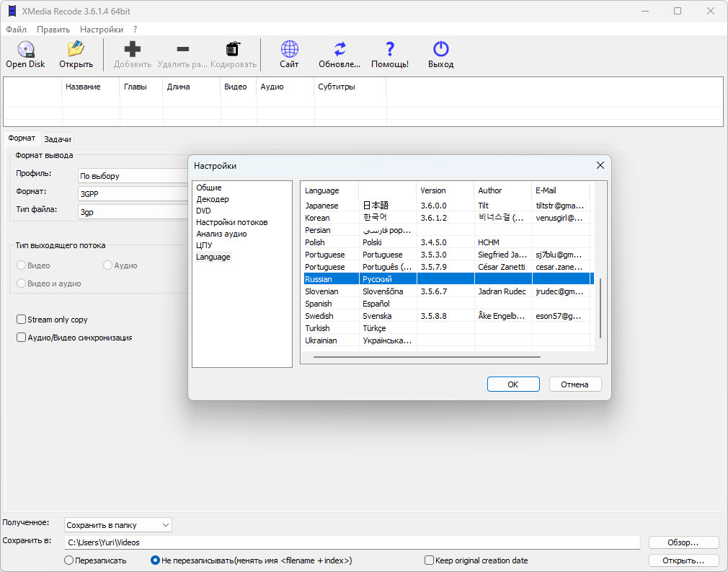Select the Spanish Español row
The image size is (728, 572).
pyautogui.click(x=447, y=304)
